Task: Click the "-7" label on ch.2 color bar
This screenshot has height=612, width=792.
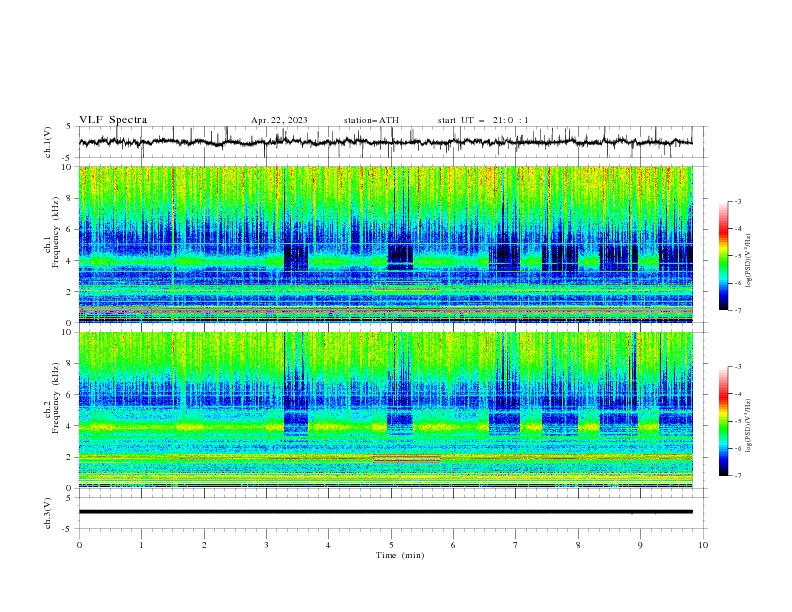Action: pos(737,476)
